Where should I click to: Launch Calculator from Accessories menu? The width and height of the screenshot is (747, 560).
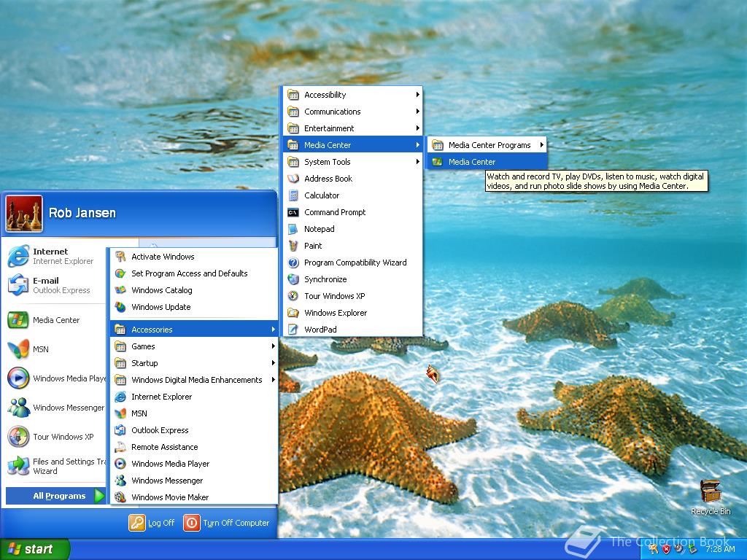(353, 195)
